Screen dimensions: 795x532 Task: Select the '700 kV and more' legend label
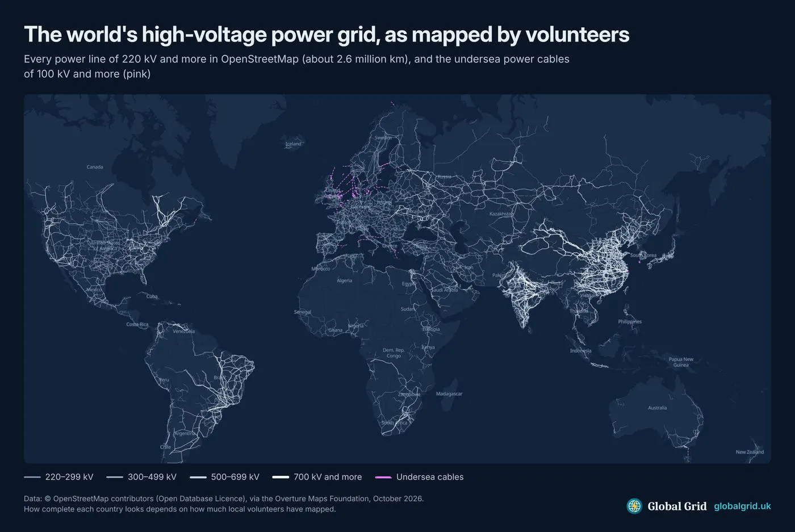pyautogui.click(x=328, y=477)
